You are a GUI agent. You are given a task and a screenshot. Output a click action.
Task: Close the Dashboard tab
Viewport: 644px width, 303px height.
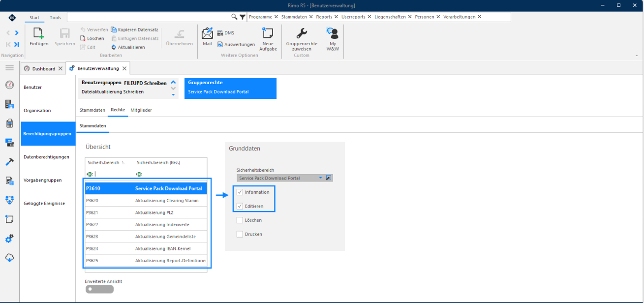(61, 68)
